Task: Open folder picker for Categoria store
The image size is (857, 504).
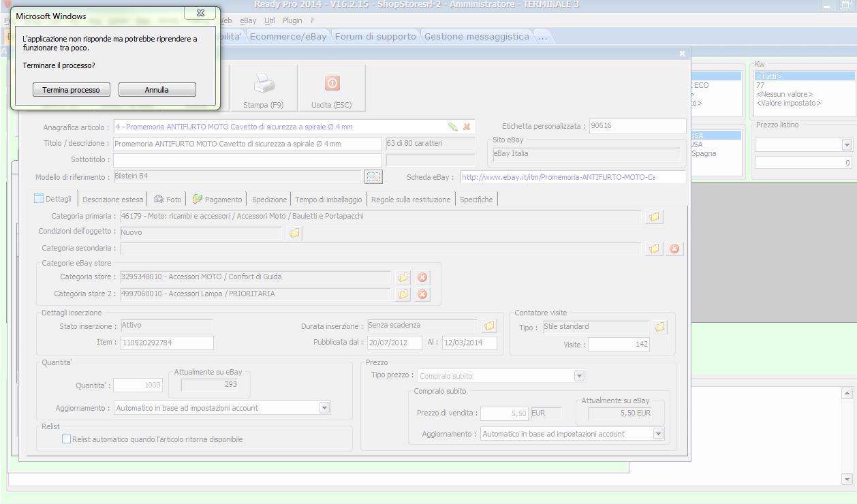Action: coord(403,277)
